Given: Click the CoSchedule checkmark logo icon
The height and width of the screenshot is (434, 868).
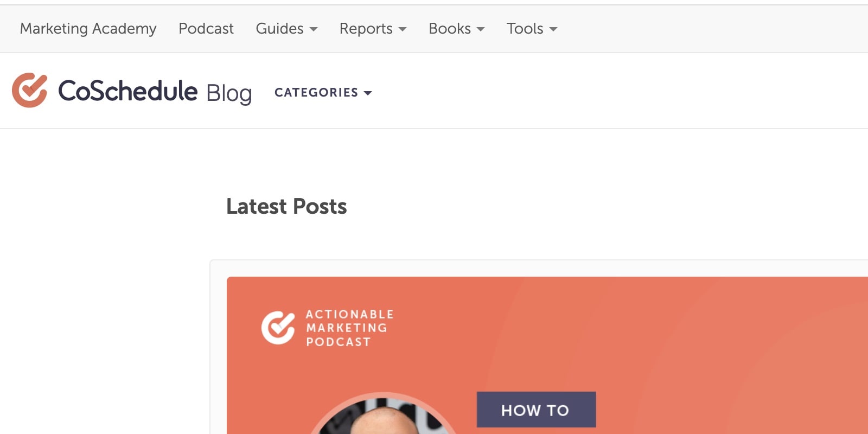Looking at the screenshot, I should pos(29,90).
